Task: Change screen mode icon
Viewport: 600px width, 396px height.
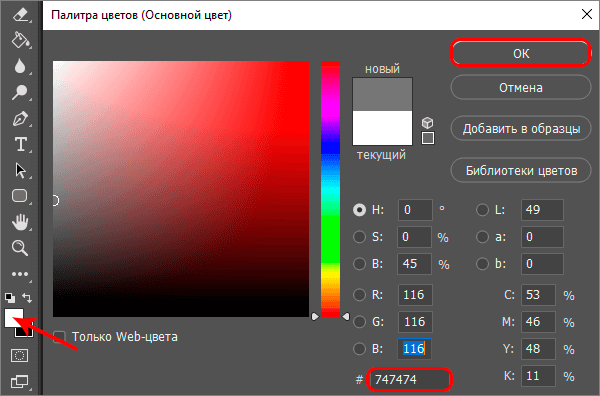Action: [20, 381]
